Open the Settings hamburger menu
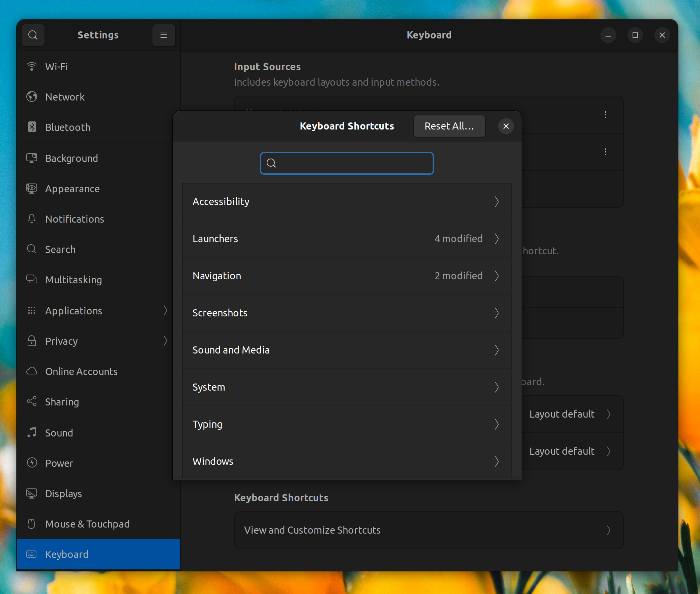The width and height of the screenshot is (700, 594). point(164,35)
